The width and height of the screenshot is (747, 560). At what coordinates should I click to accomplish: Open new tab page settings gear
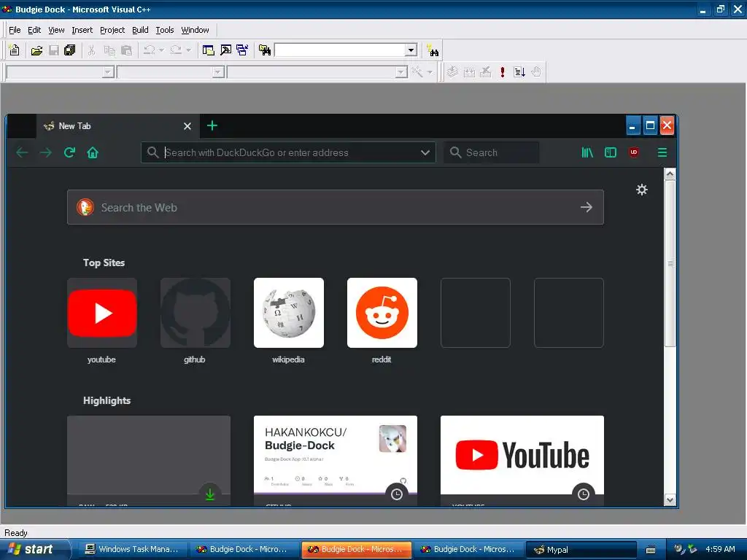[x=642, y=190]
